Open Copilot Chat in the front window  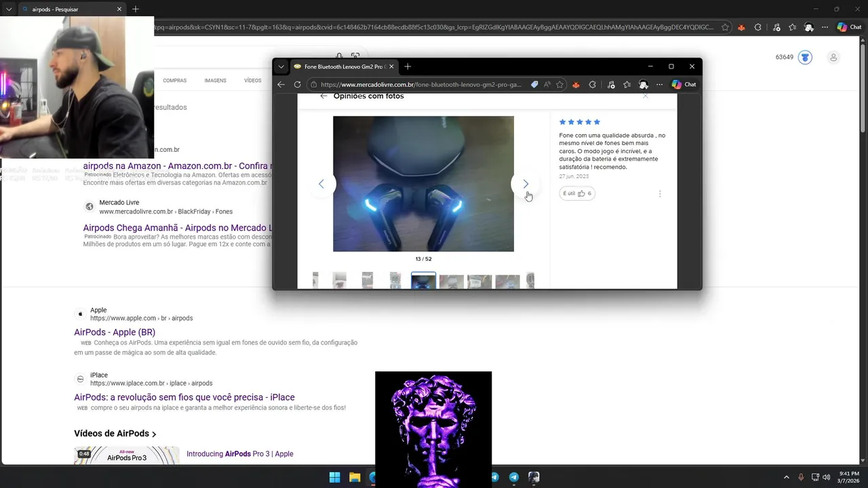(684, 85)
